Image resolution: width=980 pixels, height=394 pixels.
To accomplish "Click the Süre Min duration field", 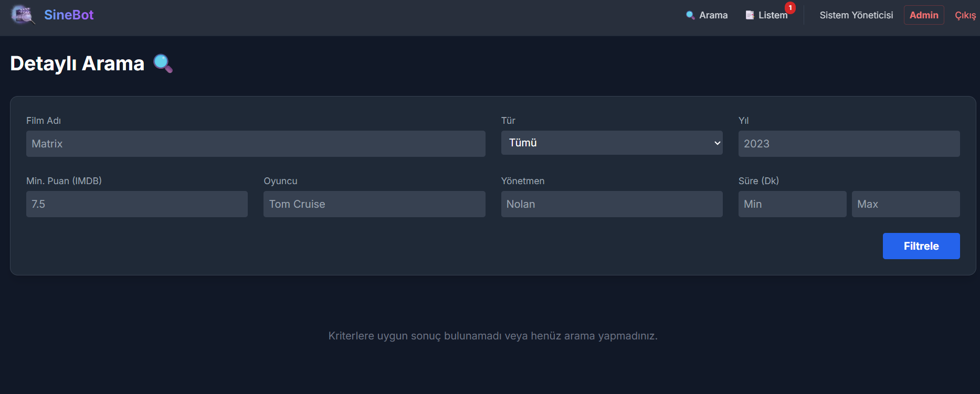I will (x=792, y=204).
